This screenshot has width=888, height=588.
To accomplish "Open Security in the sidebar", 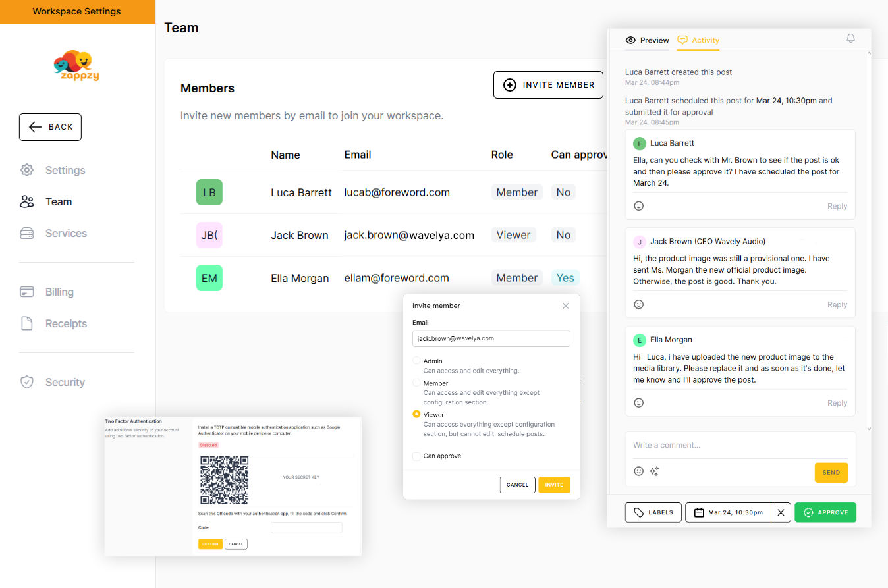I will pos(65,382).
